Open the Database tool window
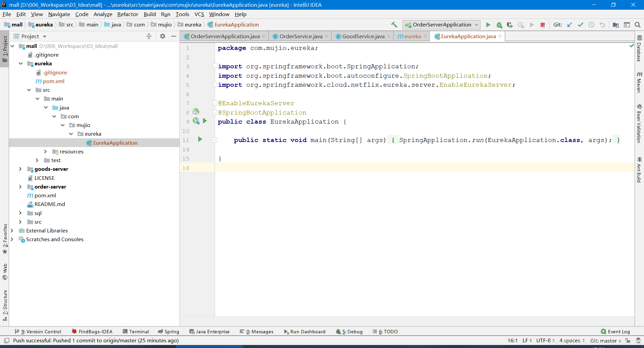Viewport: 644px width, 348px height. click(x=639, y=48)
